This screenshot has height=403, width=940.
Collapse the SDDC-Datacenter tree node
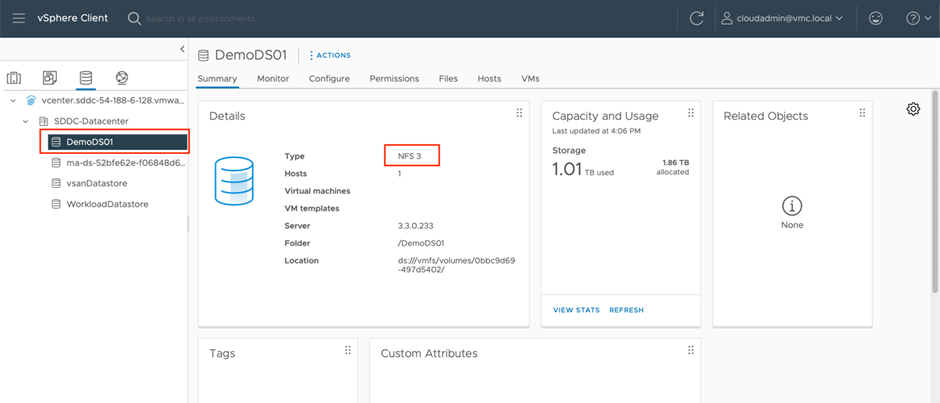[x=25, y=121]
